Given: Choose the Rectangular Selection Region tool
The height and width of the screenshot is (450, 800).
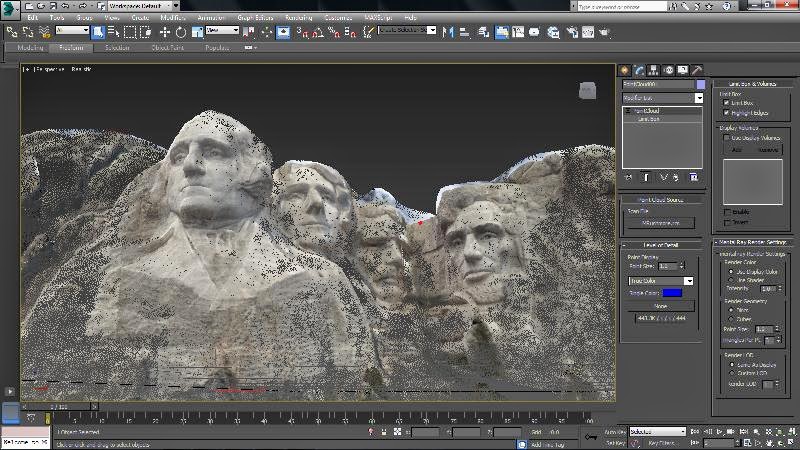Looking at the screenshot, I should click(130, 32).
